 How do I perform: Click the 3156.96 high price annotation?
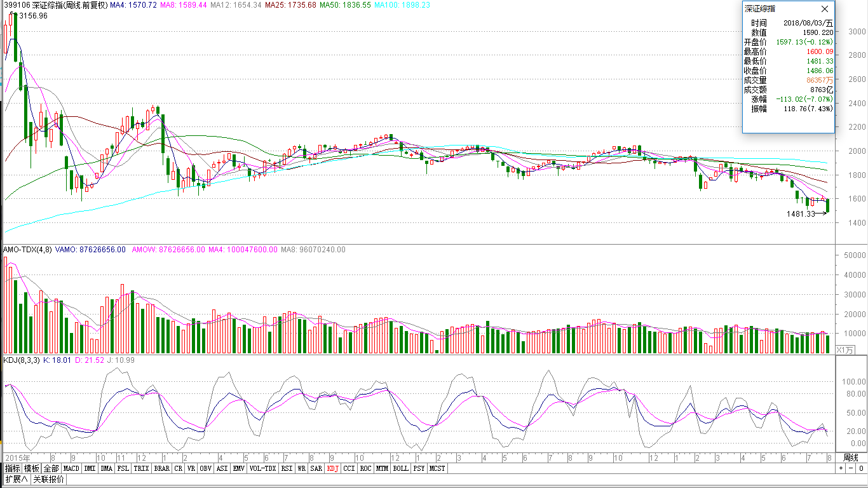(x=34, y=16)
